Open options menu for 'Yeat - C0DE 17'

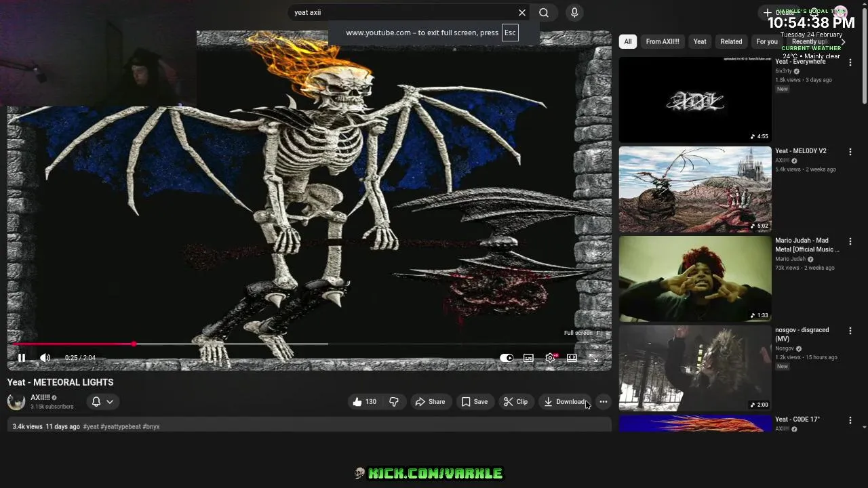tap(850, 420)
